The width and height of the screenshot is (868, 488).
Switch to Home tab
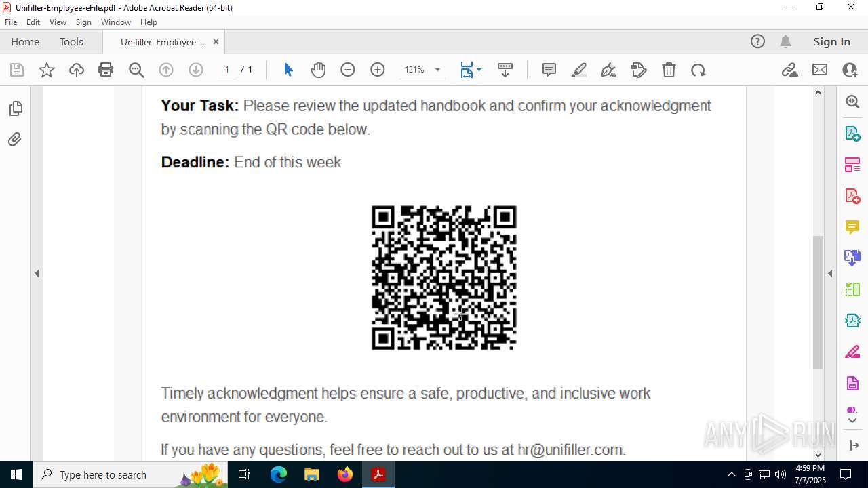pos(25,42)
